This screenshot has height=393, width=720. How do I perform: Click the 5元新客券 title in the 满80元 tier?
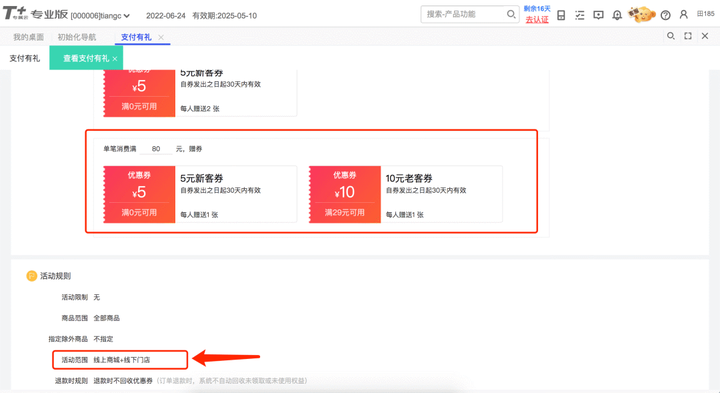[202, 178]
